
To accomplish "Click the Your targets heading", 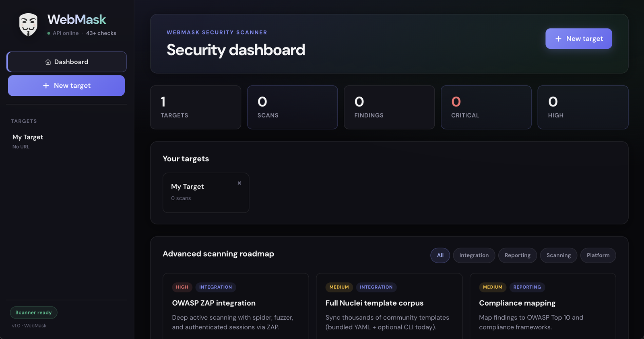I will pos(186,159).
